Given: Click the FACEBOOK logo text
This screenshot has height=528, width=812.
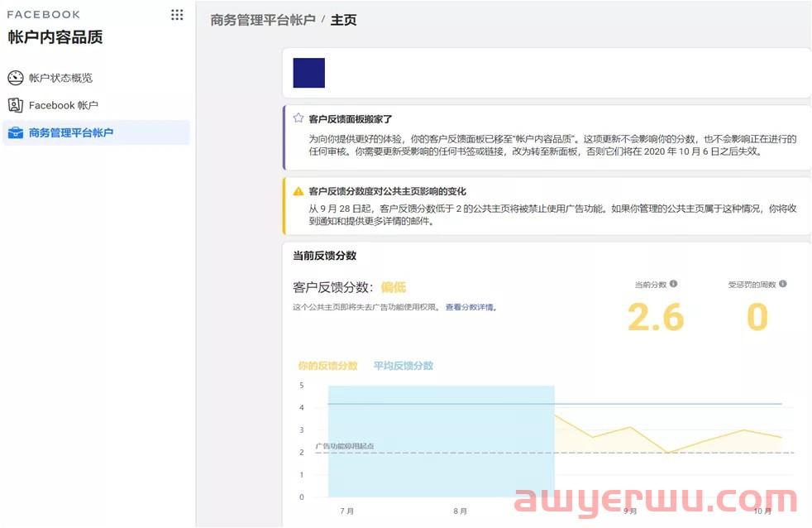Looking at the screenshot, I should (x=44, y=15).
